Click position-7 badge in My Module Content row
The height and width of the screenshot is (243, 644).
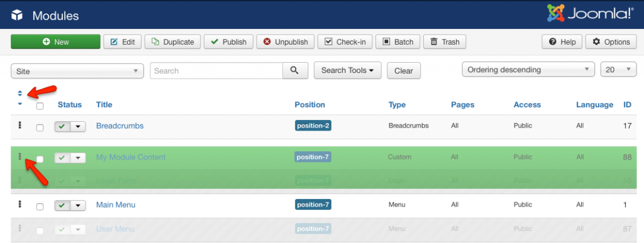[313, 156]
